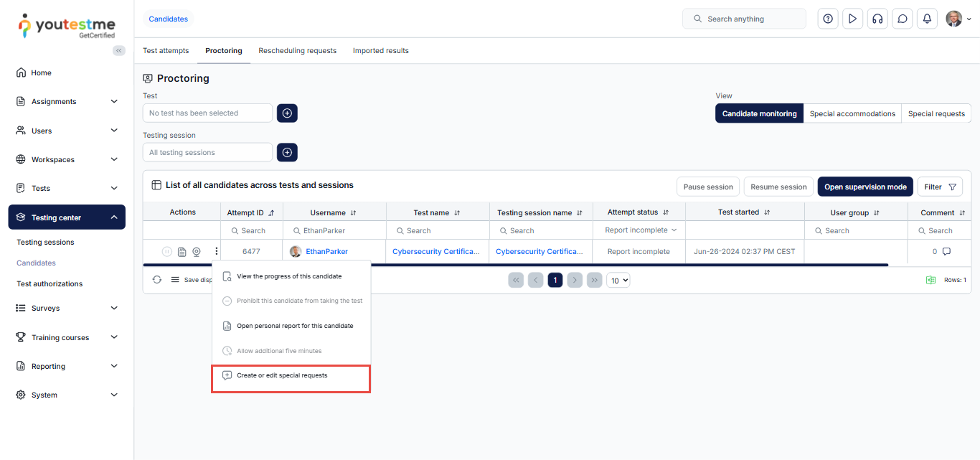Viewport: 980px width, 460px height.
Task: Open the report document icon in Actions
Action: tap(182, 252)
